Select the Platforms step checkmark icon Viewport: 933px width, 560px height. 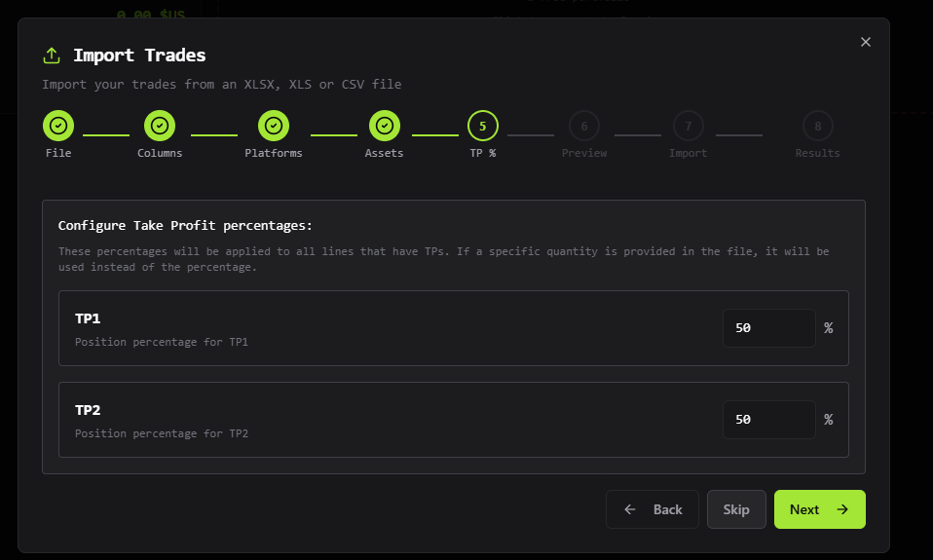[x=274, y=126]
